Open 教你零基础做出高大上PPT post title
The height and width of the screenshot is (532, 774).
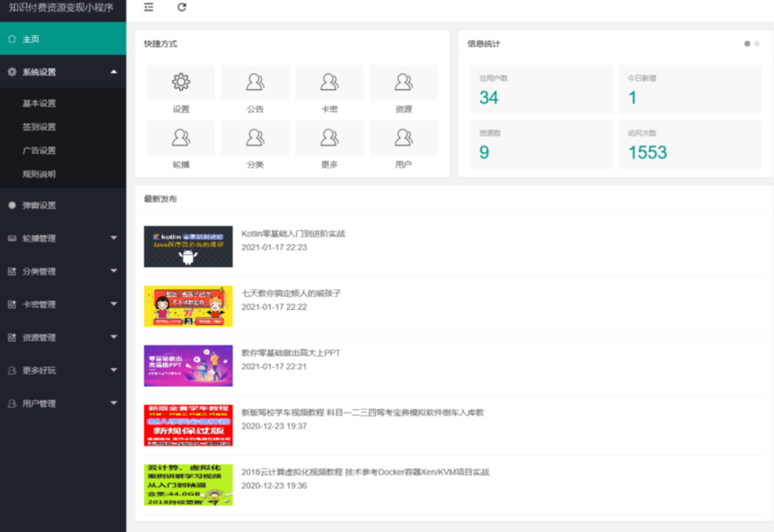point(291,354)
